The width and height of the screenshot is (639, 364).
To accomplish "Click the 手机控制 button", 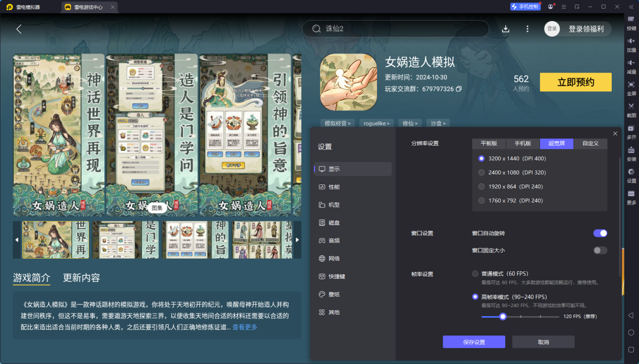I will click(x=525, y=7).
